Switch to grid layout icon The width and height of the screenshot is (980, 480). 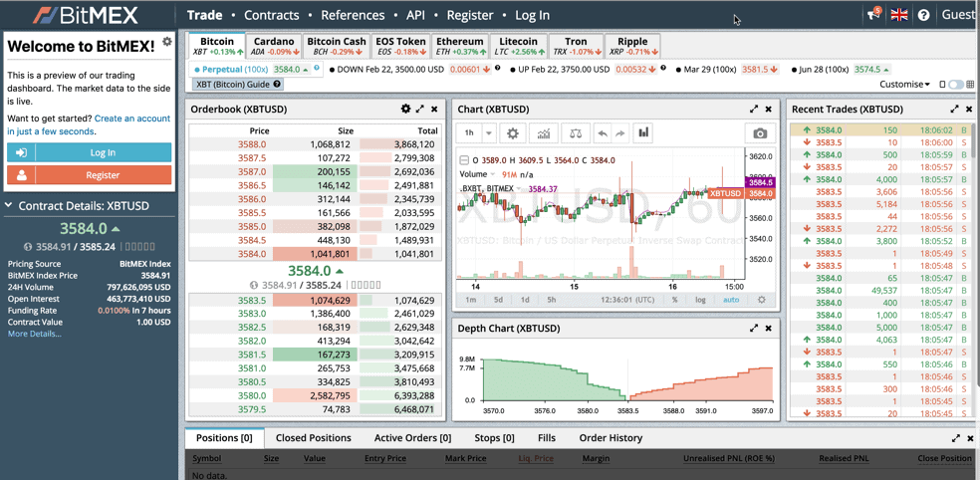click(970, 85)
